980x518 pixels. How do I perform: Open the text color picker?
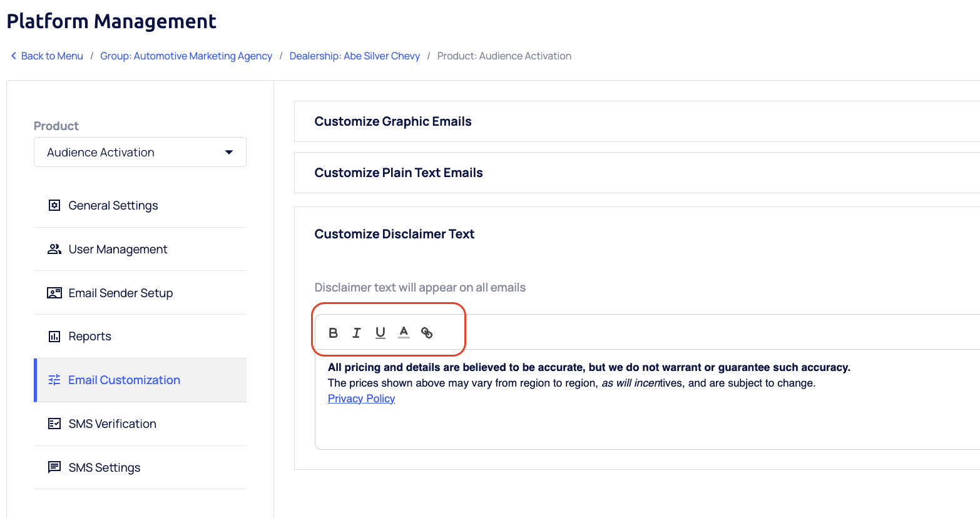click(404, 332)
